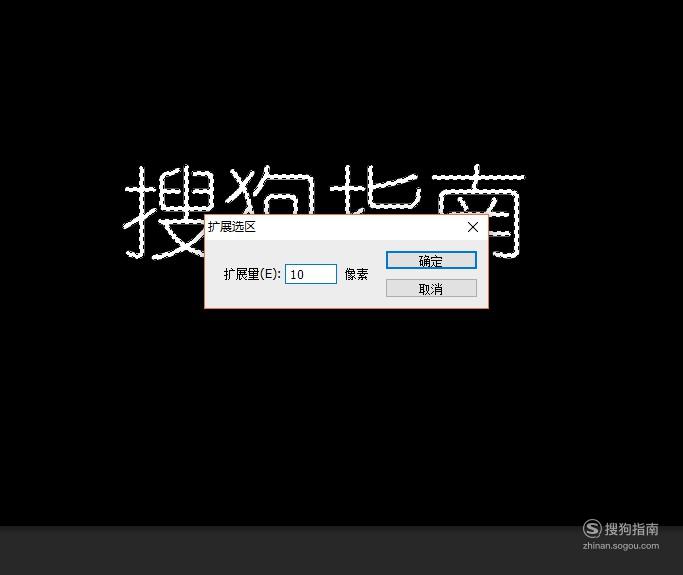This screenshot has width=683, height=575.
Task: Click the 扩展量 input field
Action: [x=311, y=274]
